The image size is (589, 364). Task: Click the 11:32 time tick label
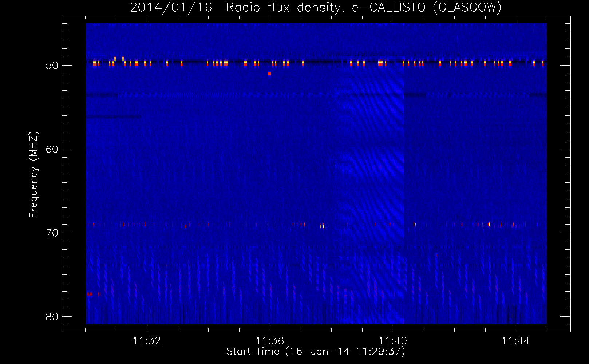[147, 341]
